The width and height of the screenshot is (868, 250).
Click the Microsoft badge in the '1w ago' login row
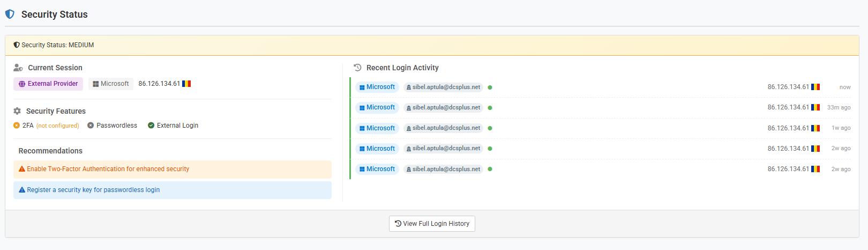pyautogui.click(x=377, y=128)
